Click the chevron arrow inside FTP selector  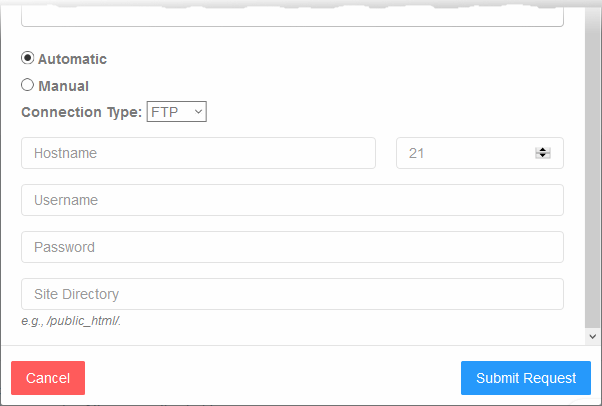[x=198, y=112]
